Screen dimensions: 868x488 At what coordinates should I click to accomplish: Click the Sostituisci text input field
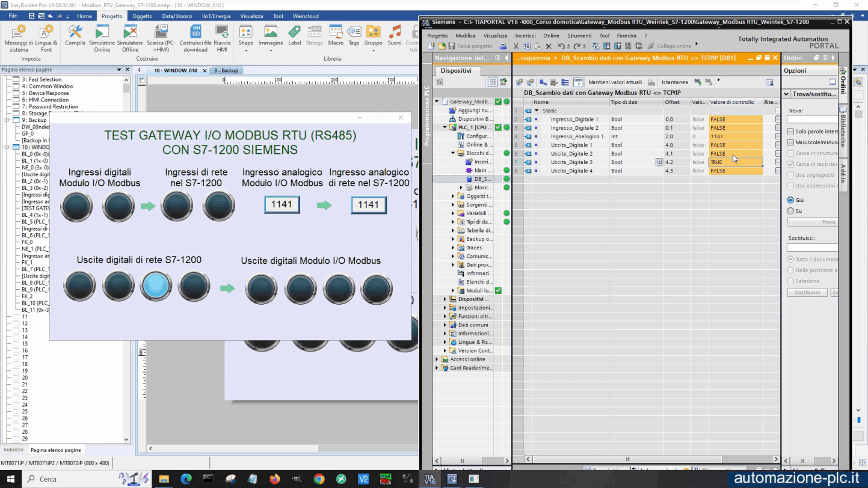(x=813, y=248)
